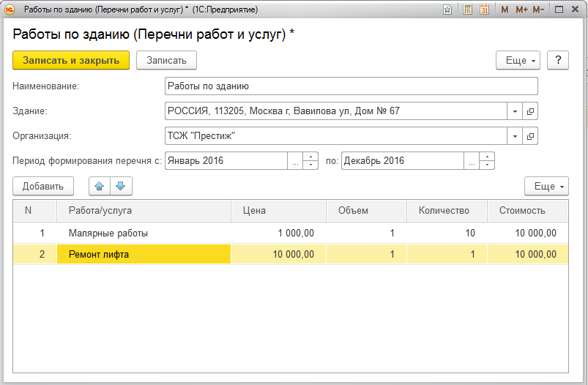
Task: Move row up with the up arrow
Action: pyautogui.click(x=100, y=187)
